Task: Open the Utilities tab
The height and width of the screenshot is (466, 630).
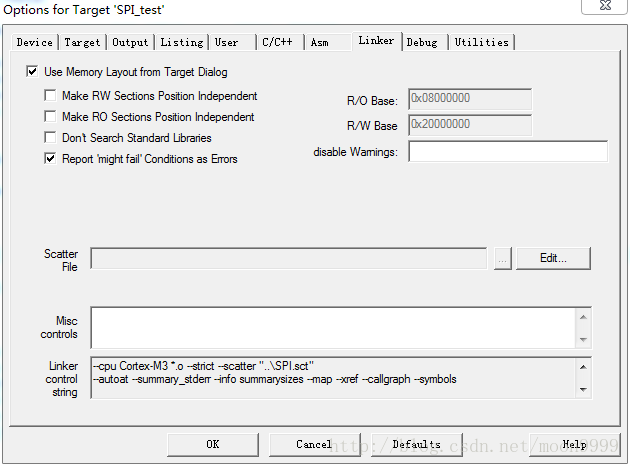Action: pos(481,42)
